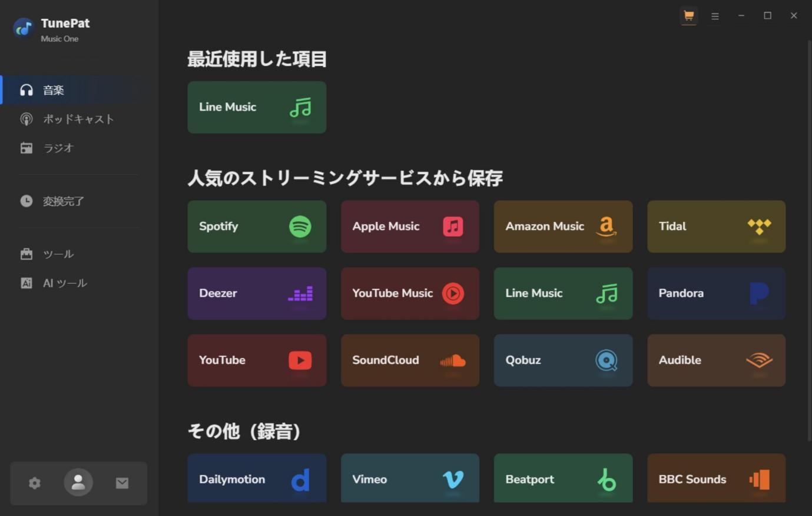This screenshot has width=812, height=516.
Task: Click the Apple Music note icon
Action: pyautogui.click(x=453, y=227)
